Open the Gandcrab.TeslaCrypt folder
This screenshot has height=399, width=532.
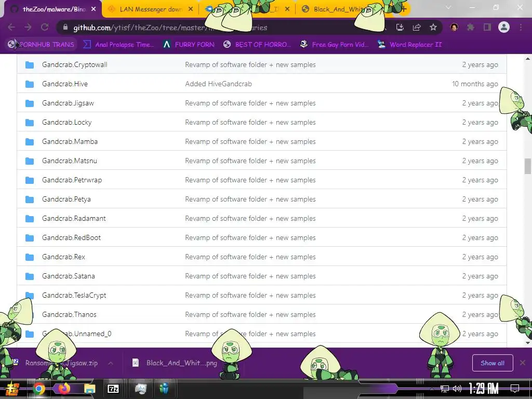(74, 296)
